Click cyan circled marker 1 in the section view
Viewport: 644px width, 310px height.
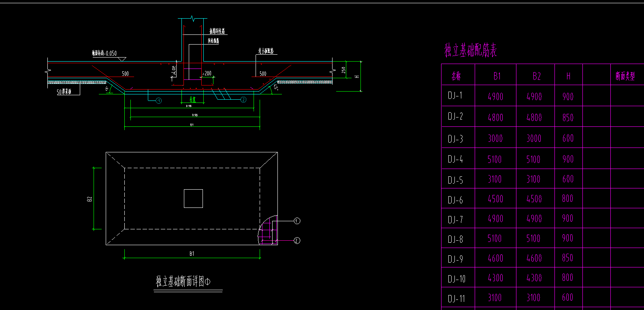coord(159,100)
